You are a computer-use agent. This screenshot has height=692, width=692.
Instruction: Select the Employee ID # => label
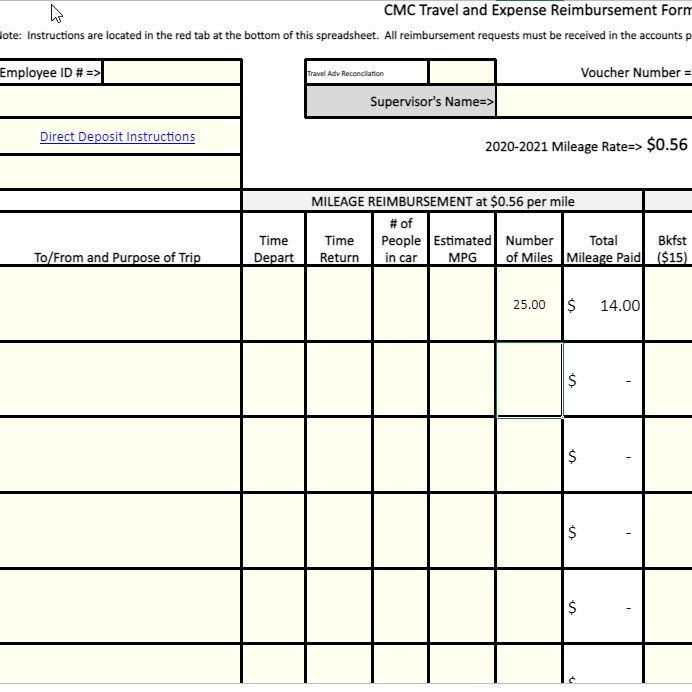pos(50,72)
